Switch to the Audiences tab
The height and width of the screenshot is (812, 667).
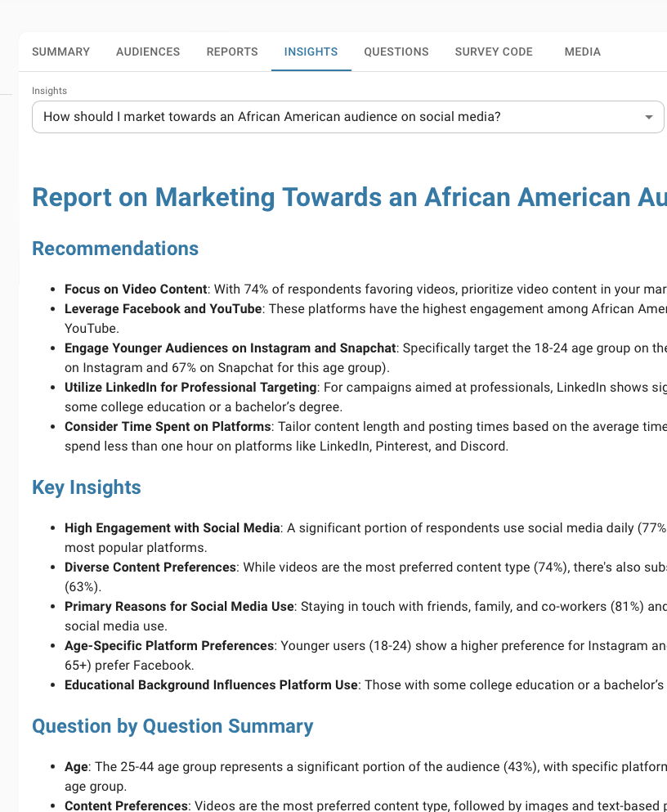[x=148, y=52]
